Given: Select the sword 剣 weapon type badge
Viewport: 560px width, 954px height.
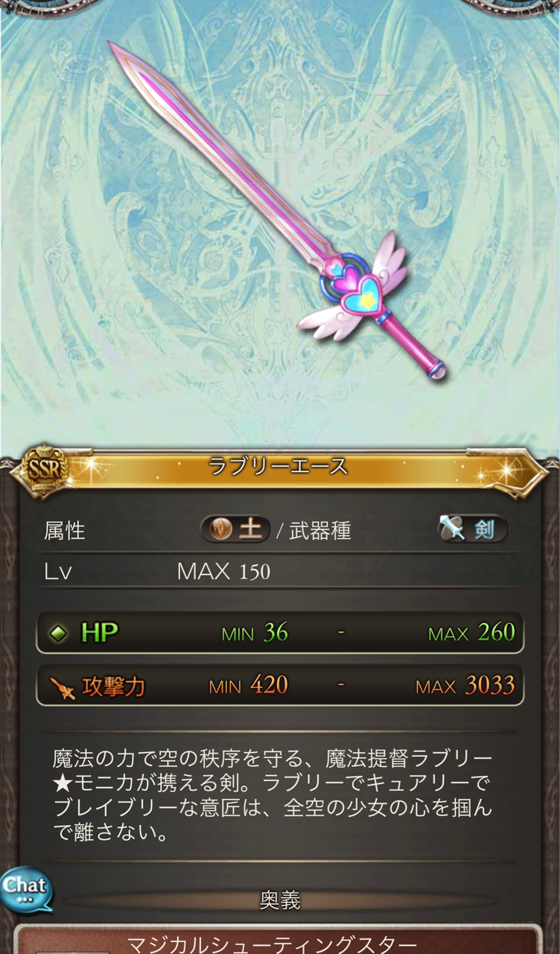Looking at the screenshot, I should coord(472,530).
